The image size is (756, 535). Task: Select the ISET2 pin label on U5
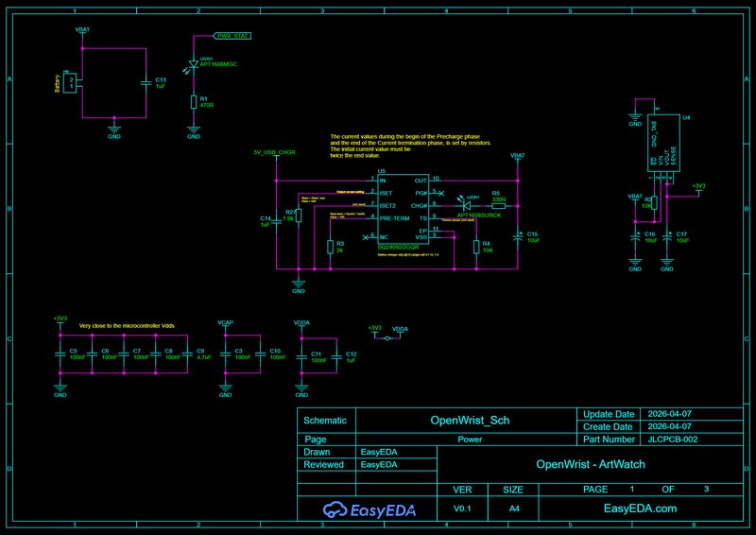387,206
